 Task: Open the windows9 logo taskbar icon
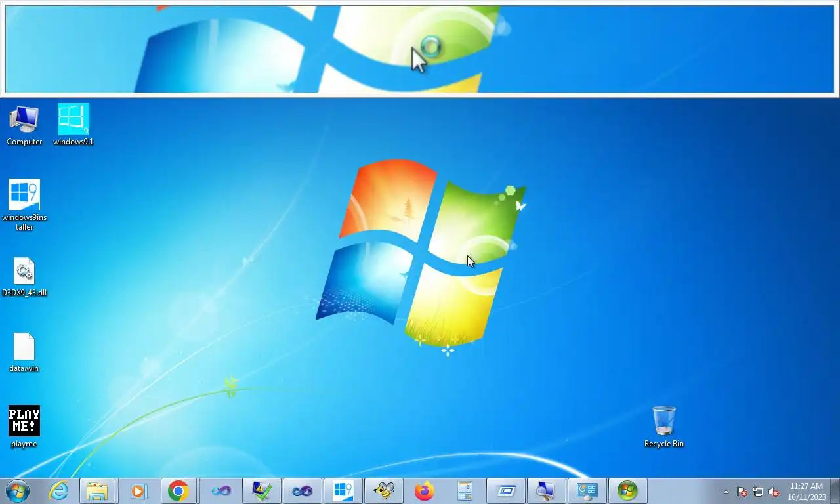pyautogui.click(x=343, y=491)
